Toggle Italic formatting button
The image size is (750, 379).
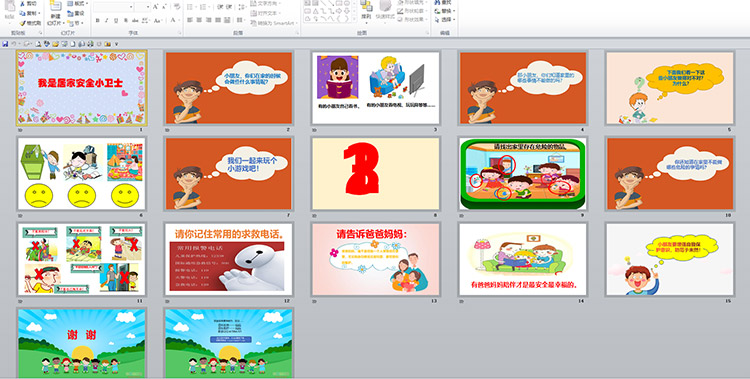click(107, 20)
